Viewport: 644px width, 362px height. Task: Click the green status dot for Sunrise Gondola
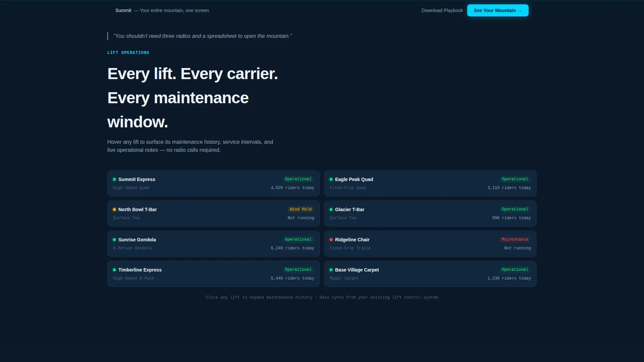pyautogui.click(x=114, y=240)
